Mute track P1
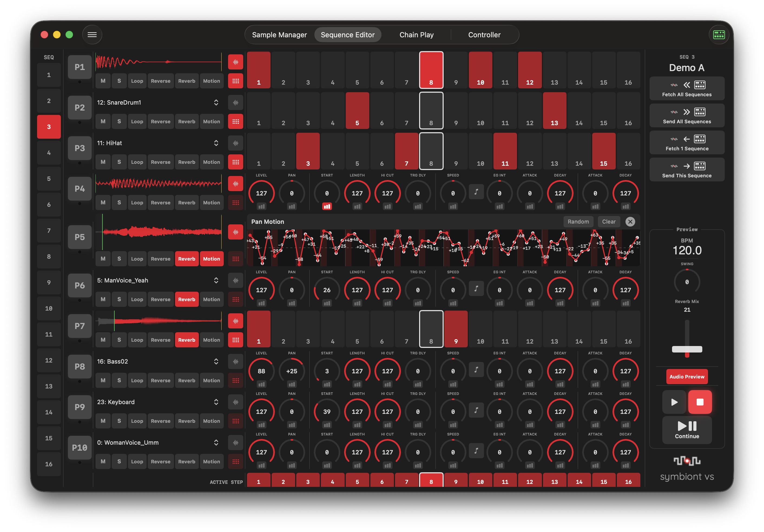Screen dimensions: 764x532 (103, 81)
